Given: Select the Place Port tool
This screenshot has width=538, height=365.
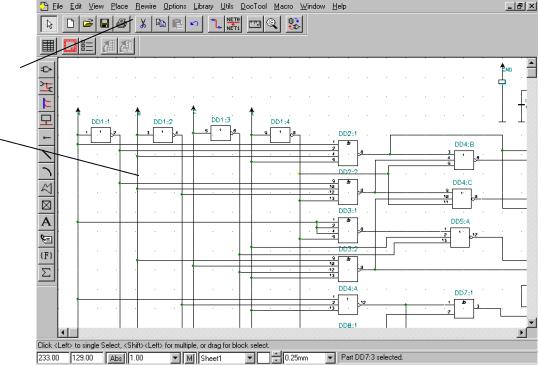Looking at the screenshot, I should pyautogui.click(x=46, y=120).
